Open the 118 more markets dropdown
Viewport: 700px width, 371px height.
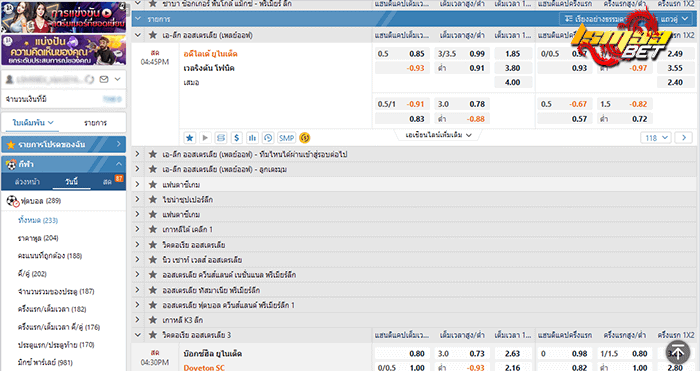point(656,138)
